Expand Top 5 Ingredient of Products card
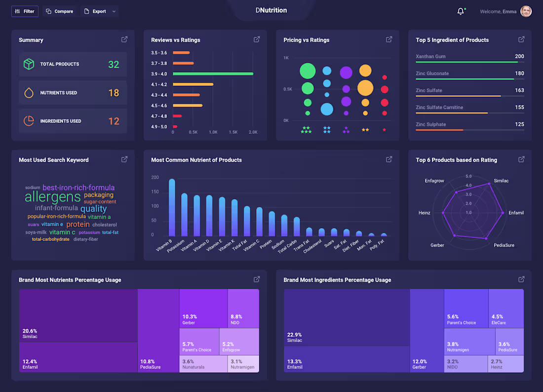 521,39
